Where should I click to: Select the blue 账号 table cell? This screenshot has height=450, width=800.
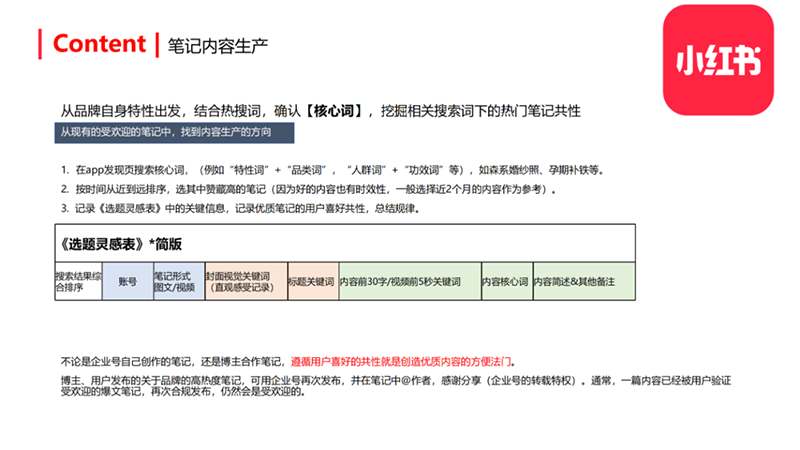point(128,282)
